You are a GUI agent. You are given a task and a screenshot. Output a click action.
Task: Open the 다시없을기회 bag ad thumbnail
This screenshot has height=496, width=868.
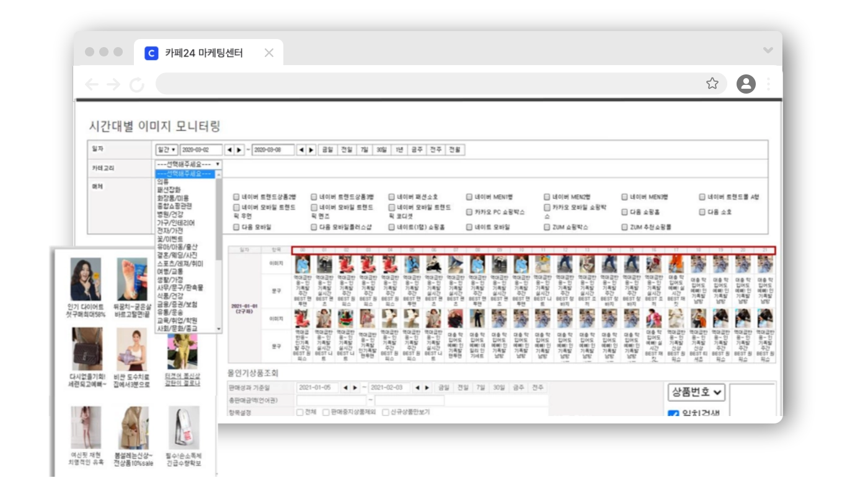(87, 349)
